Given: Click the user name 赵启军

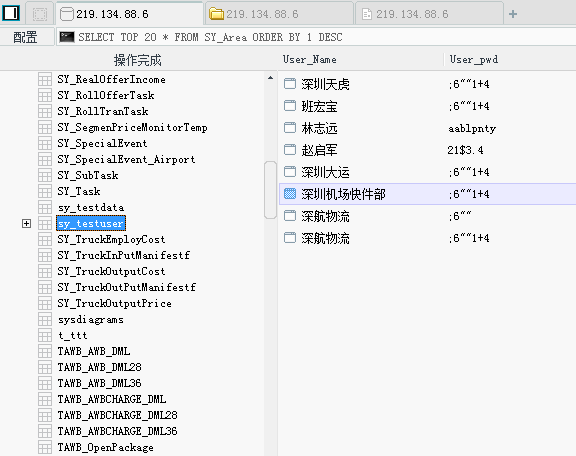Looking at the screenshot, I should [x=319, y=150].
